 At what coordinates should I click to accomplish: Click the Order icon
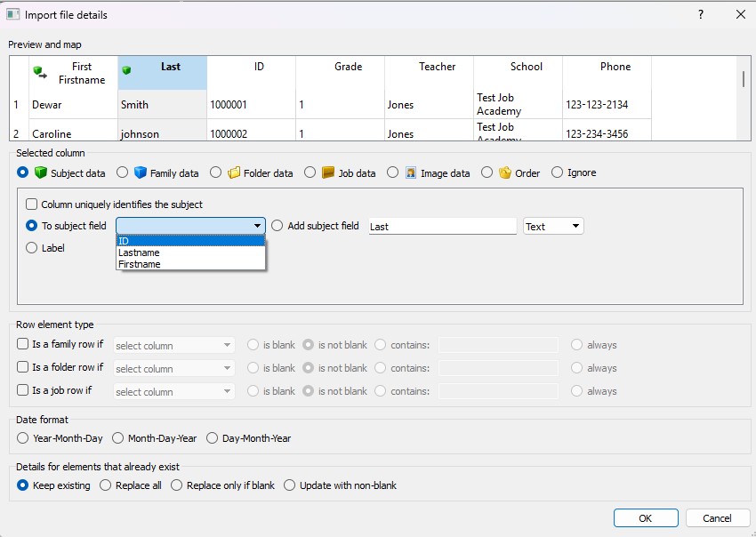tap(505, 172)
